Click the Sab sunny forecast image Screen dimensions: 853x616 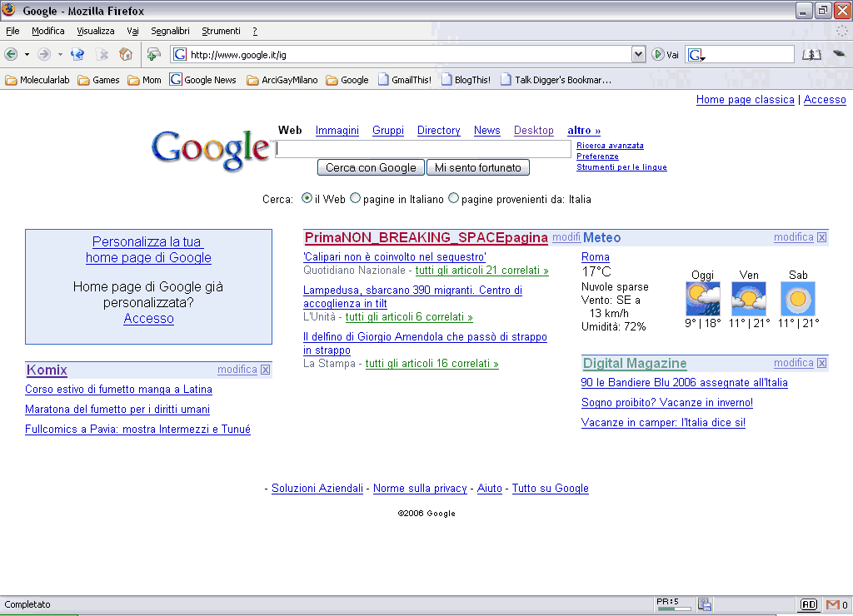tap(798, 299)
